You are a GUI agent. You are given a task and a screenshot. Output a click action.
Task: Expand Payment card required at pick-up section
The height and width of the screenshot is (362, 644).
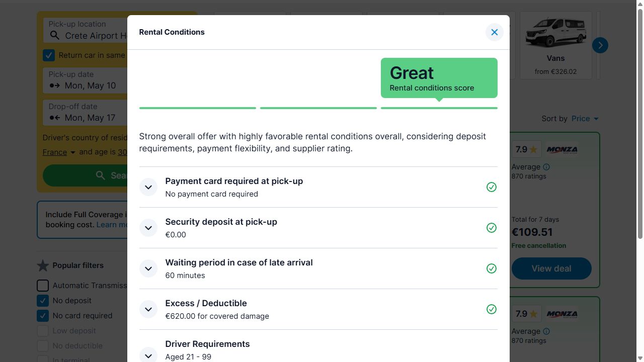[148, 187]
